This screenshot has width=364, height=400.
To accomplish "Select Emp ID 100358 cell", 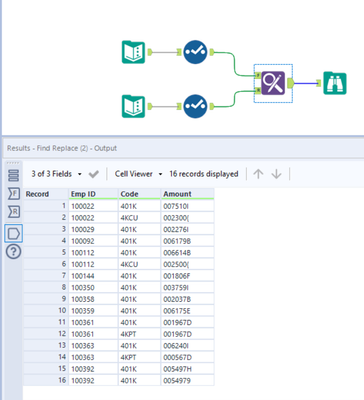I will [93, 299].
